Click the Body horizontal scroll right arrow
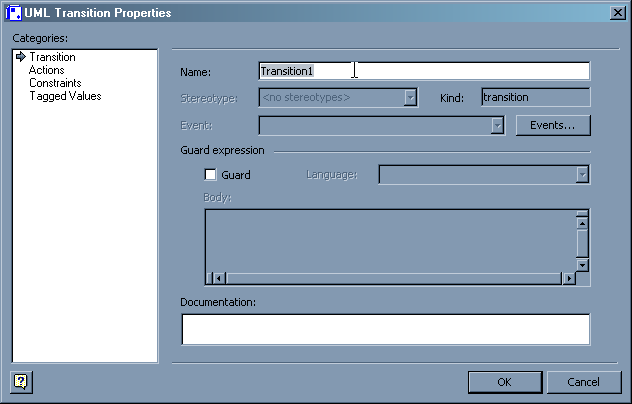 (x=568, y=278)
